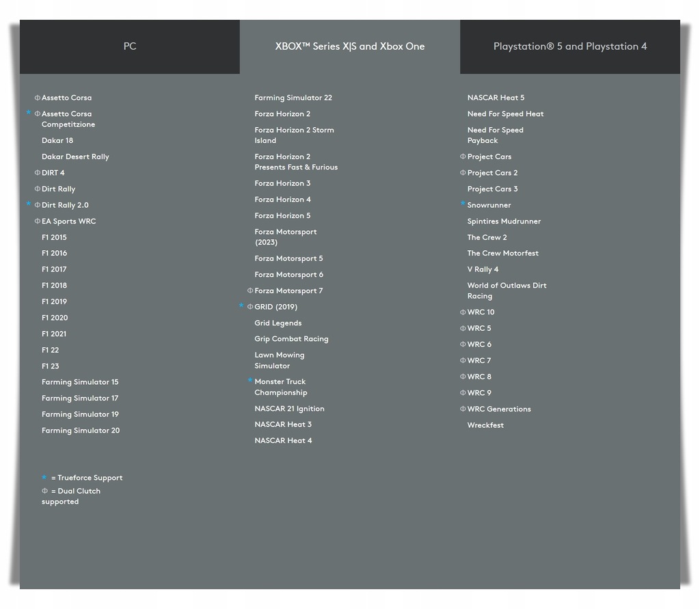Click the Trueforce Support legend text
The width and height of the screenshot is (700, 609).
pos(87,478)
